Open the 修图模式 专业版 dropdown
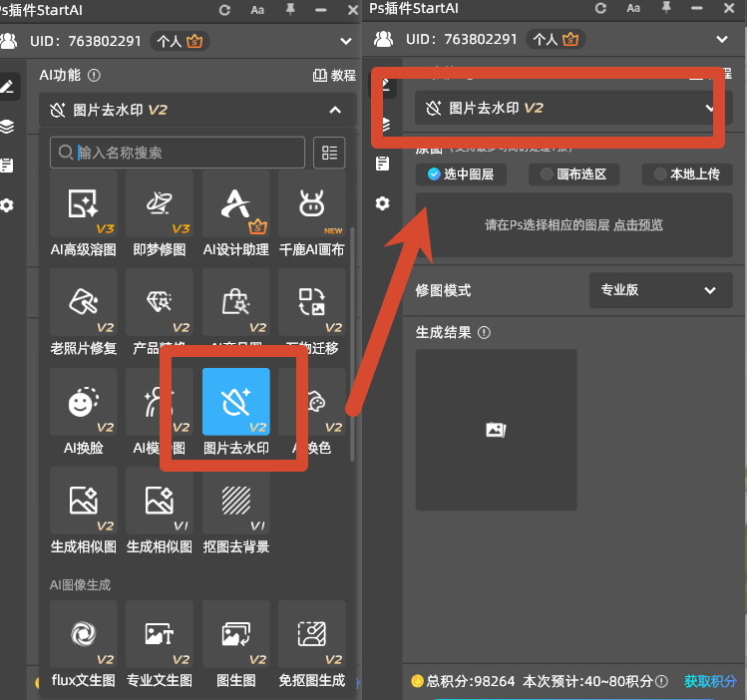The image size is (747, 700). (661, 290)
